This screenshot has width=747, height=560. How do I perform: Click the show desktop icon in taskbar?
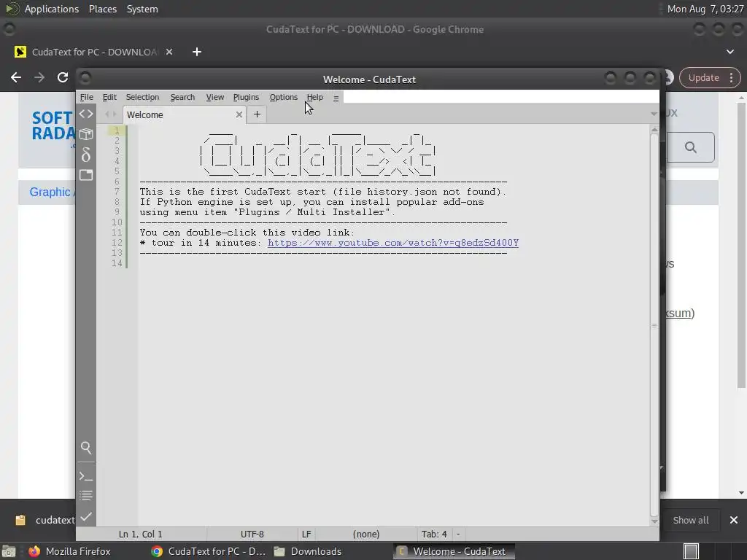coord(9,551)
